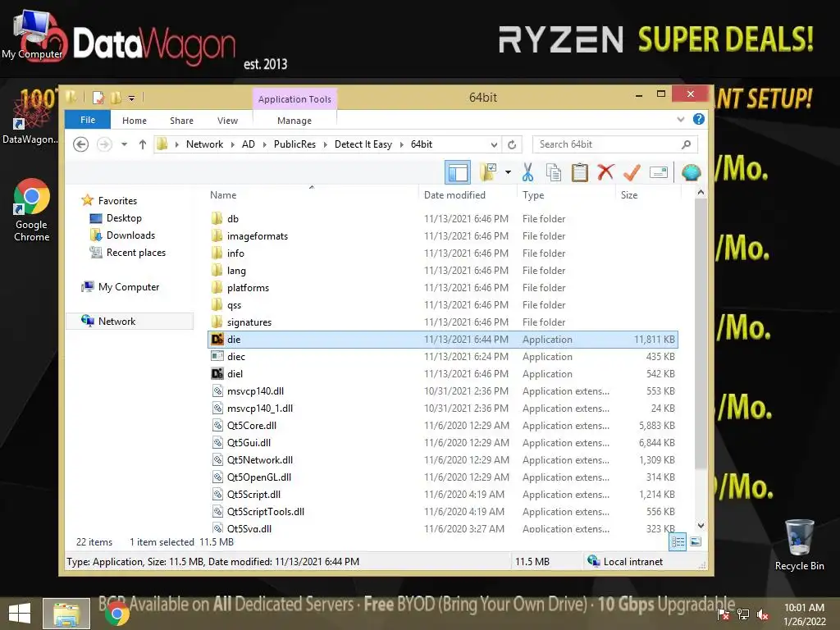
Task: Delete with the red X icon
Action: (606, 172)
